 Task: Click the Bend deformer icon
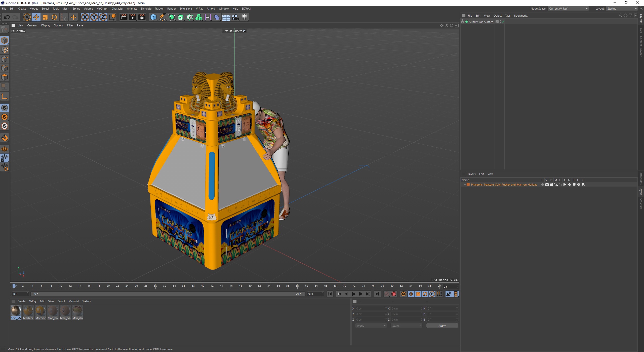(x=217, y=17)
